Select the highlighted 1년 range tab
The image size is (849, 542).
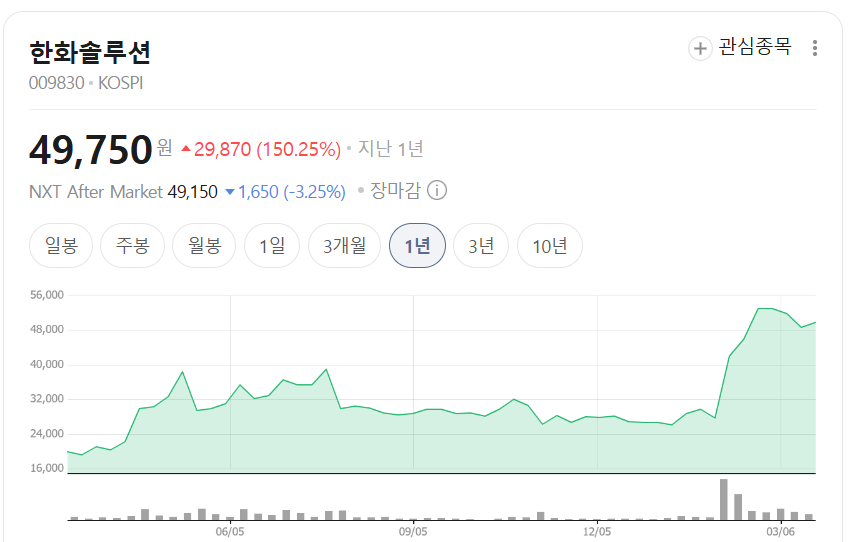(x=417, y=246)
